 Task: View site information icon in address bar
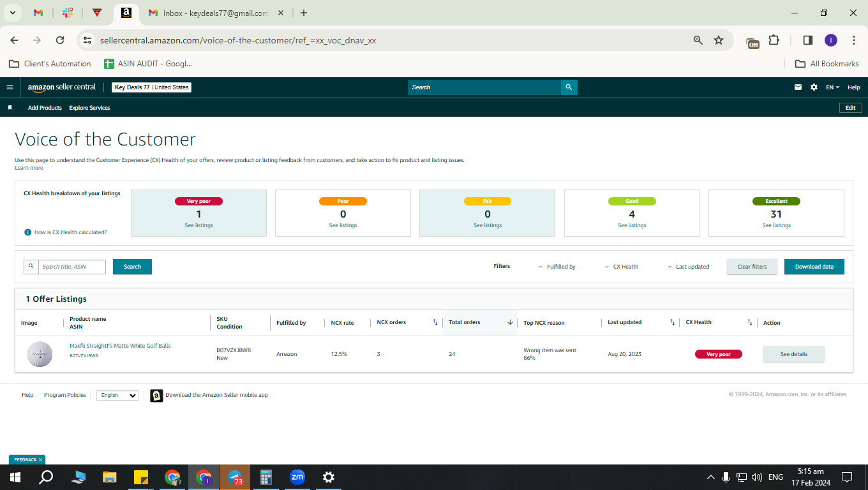(x=87, y=40)
